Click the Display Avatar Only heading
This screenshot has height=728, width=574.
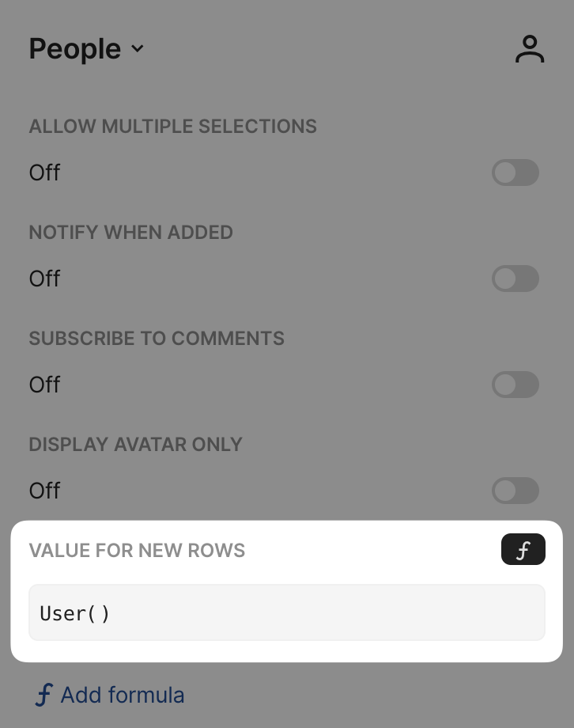(135, 445)
